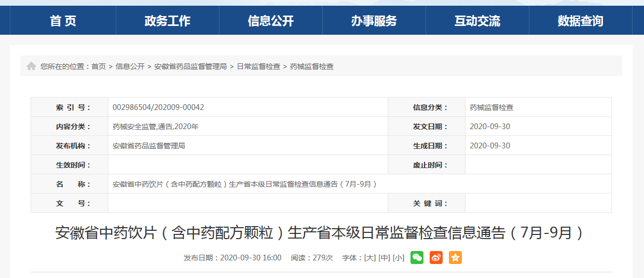
Task: Click the 信息分类 label cell
Action: [427, 107]
